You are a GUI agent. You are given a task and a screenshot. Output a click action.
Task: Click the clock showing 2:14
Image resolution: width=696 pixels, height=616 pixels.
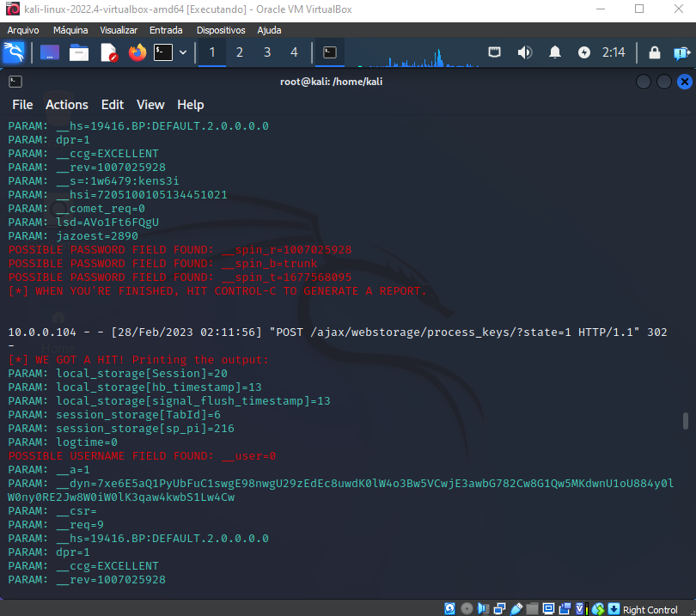(614, 52)
